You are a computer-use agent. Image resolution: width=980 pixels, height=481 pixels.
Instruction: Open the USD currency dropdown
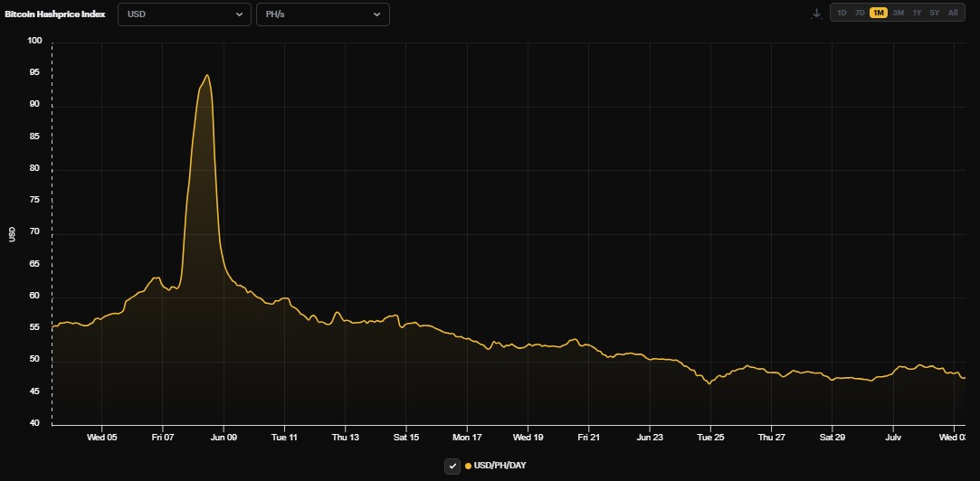[x=184, y=14]
